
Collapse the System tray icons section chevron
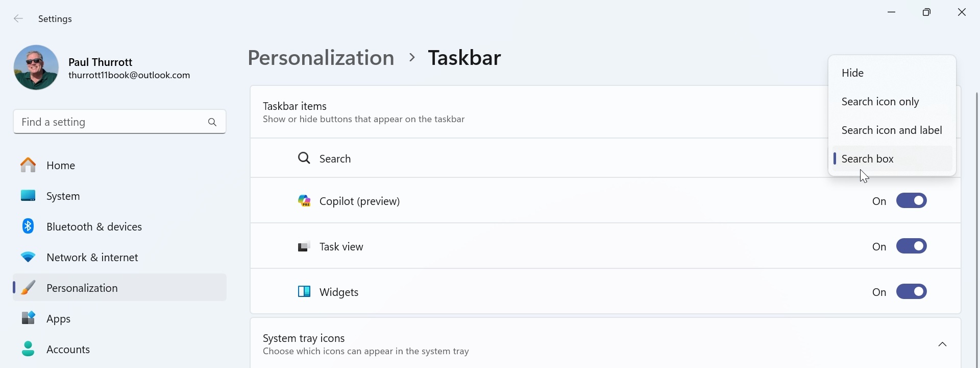(942, 344)
